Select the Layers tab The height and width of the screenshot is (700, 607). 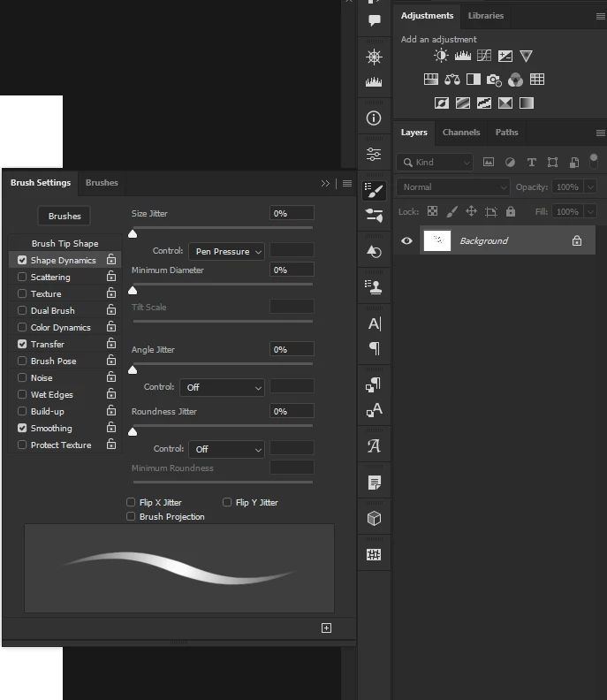[414, 133]
